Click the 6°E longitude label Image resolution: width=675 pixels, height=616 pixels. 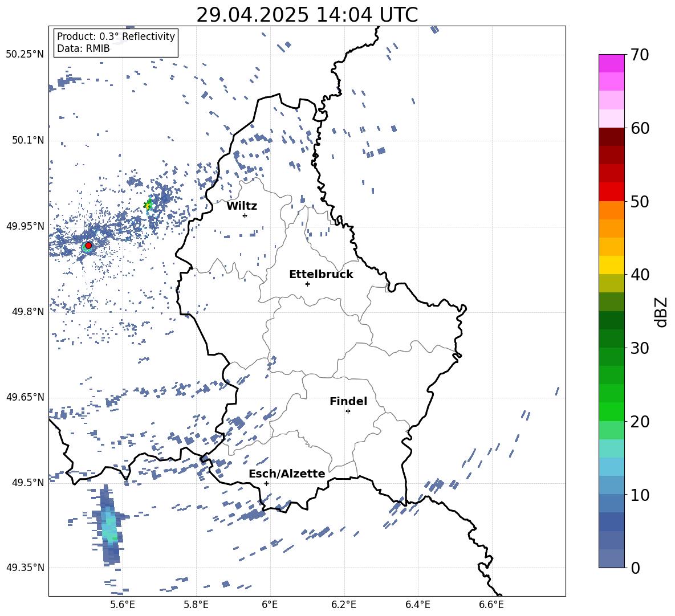pos(270,605)
